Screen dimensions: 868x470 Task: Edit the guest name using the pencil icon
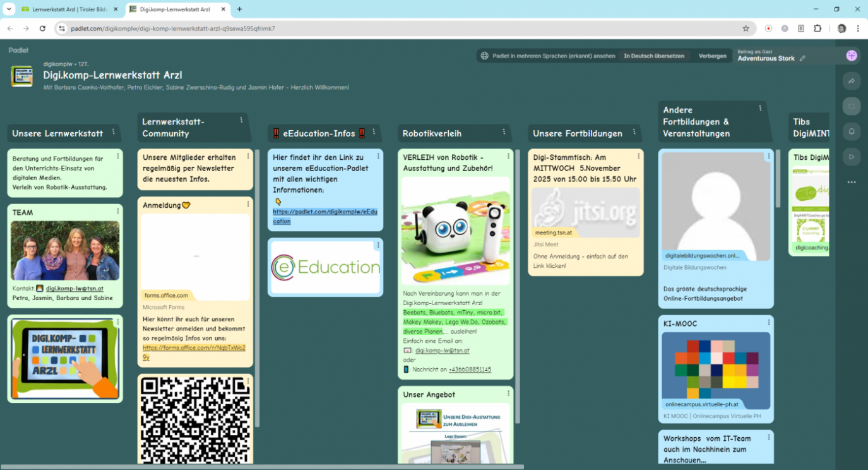802,56
